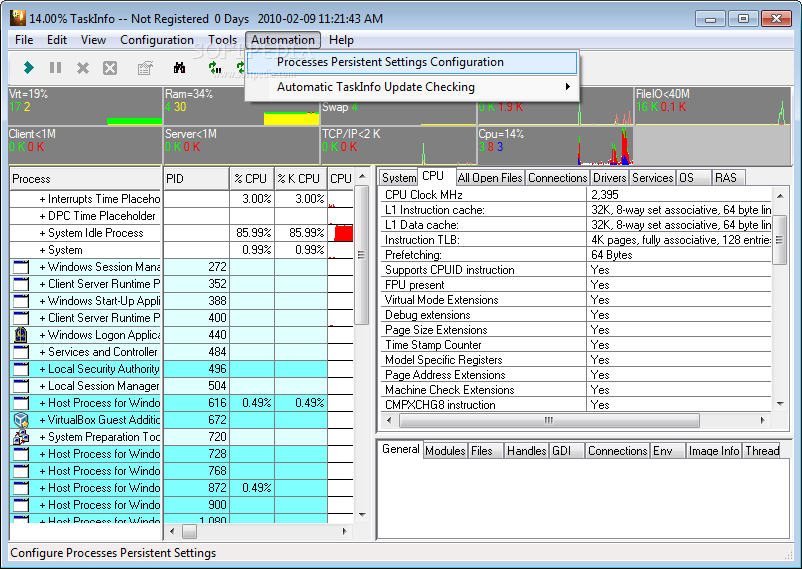Open the View menu
802x569 pixels.
coord(94,40)
